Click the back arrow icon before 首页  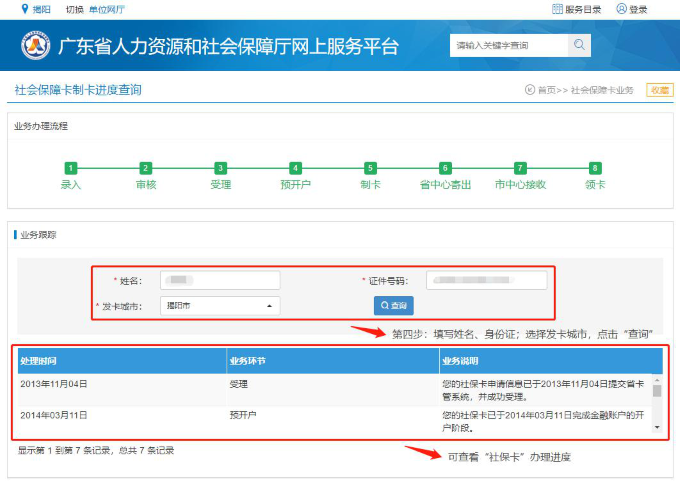(x=529, y=90)
